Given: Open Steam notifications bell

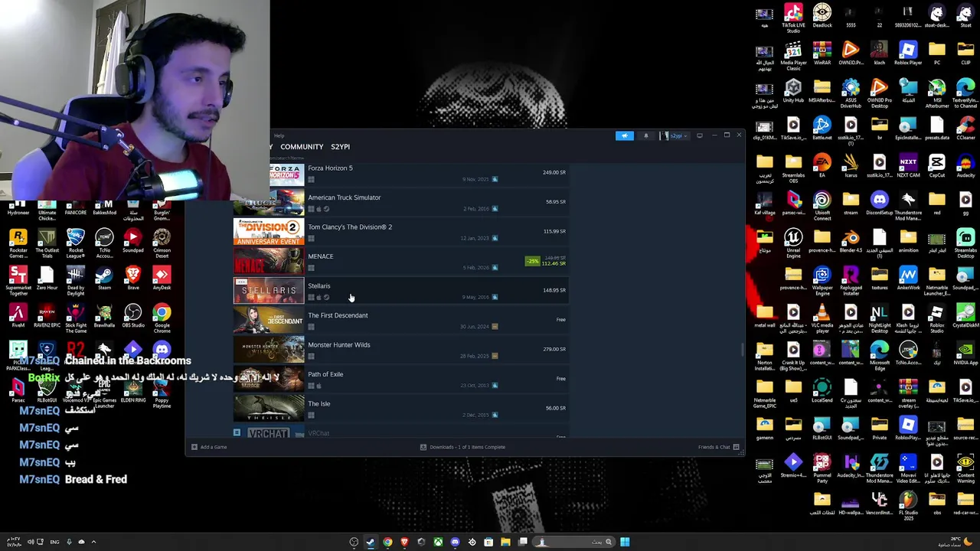Looking at the screenshot, I should point(645,136).
